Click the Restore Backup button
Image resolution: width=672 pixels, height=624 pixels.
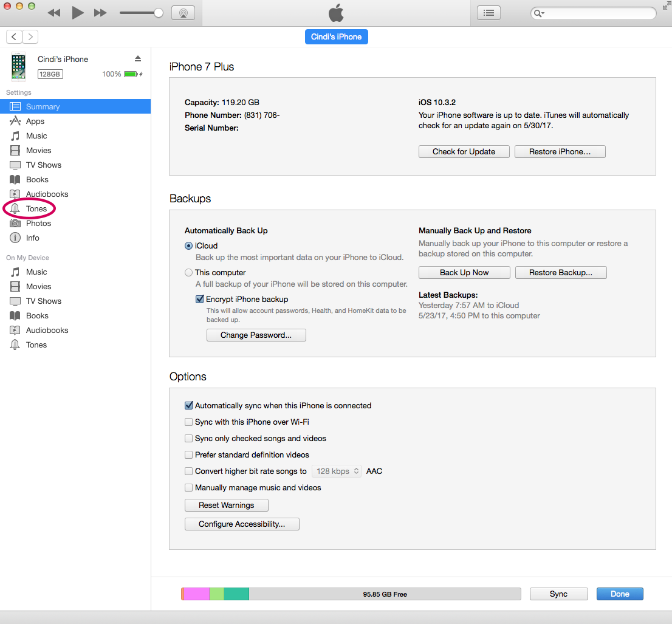561,273
